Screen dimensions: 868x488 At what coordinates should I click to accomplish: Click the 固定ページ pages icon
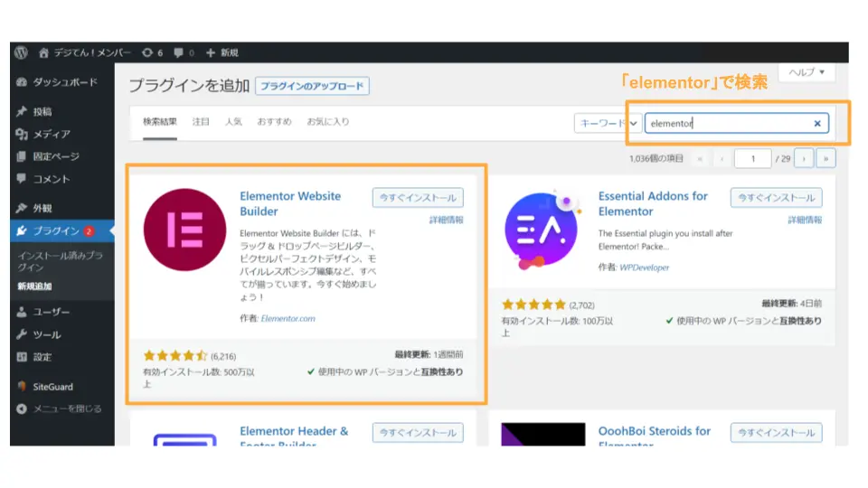pos(22,156)
